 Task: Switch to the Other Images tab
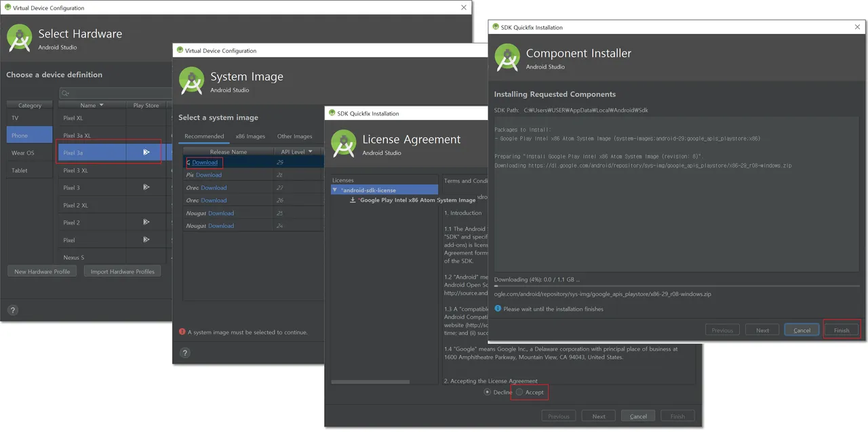coord(294,136)
